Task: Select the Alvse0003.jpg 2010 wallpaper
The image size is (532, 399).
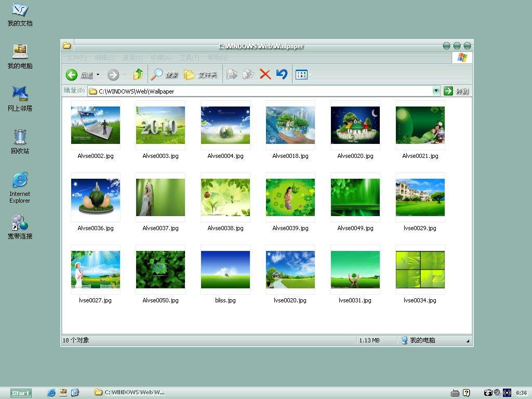Action: coord(161,125)
